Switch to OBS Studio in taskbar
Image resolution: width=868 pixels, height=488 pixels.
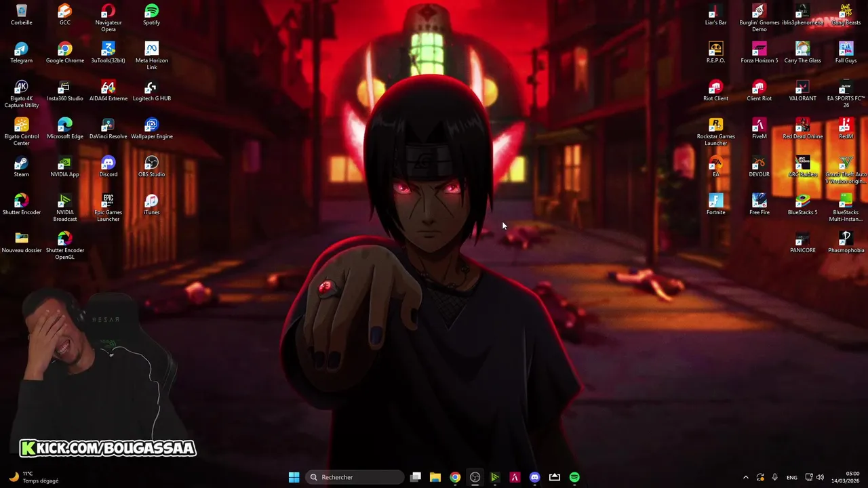[475, 477]
